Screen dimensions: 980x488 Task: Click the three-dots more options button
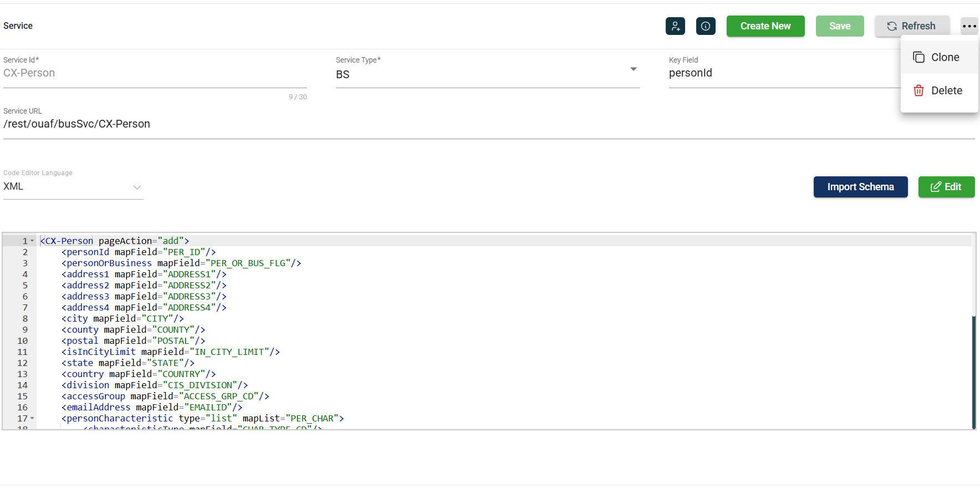(969, 26)
